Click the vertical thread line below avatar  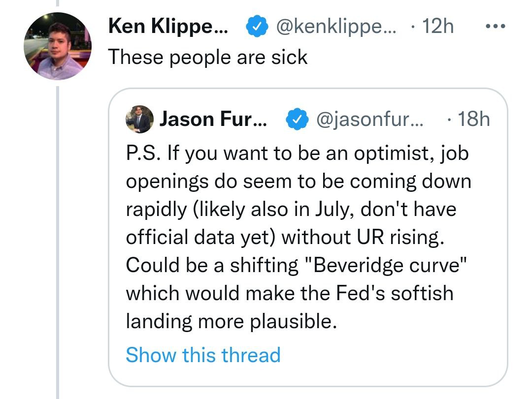(x=57, y=246)
